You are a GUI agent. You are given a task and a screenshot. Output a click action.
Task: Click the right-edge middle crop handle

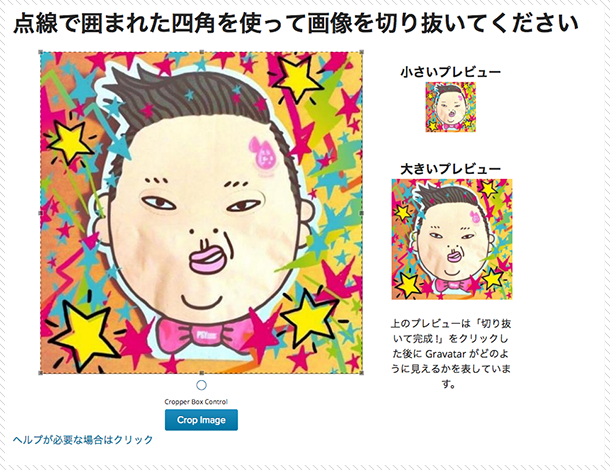click(x=362, y=213)
